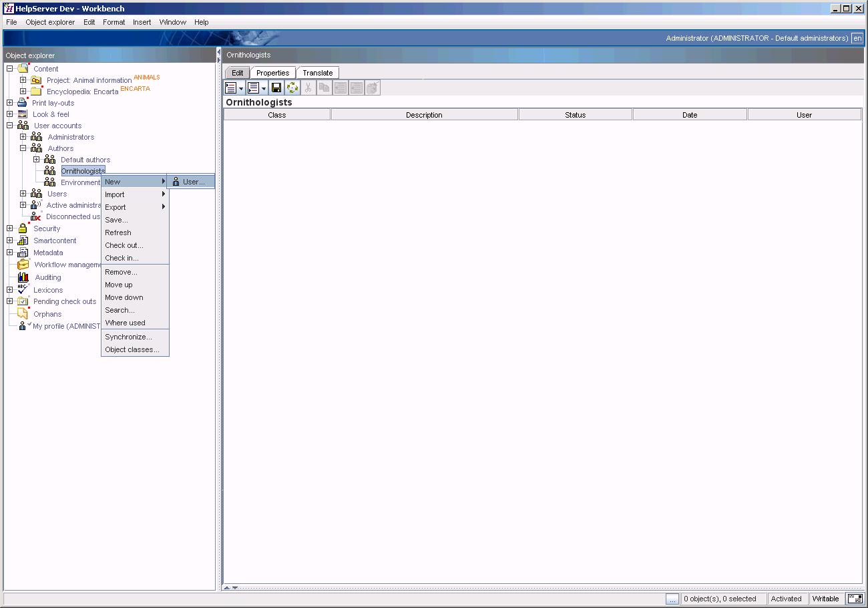Viewport: 868px width, 608px height.
Task: Expand the Project: Animal information node
Action: 23,80
